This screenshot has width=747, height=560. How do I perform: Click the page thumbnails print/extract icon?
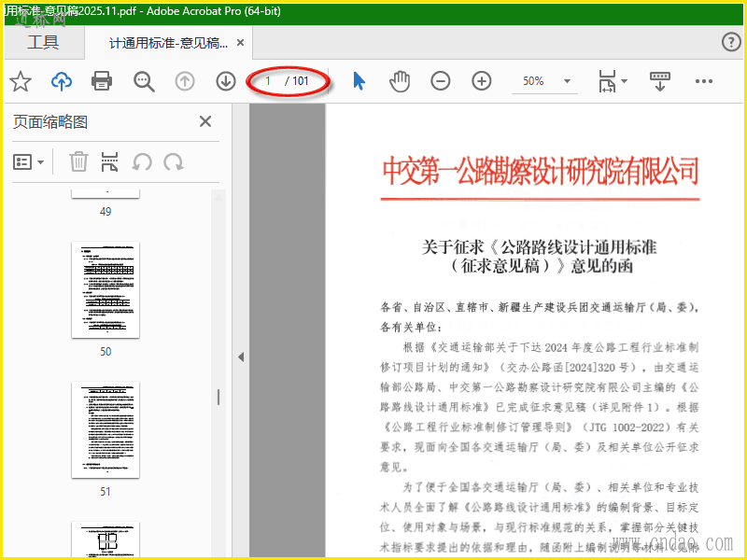point(109,161)
